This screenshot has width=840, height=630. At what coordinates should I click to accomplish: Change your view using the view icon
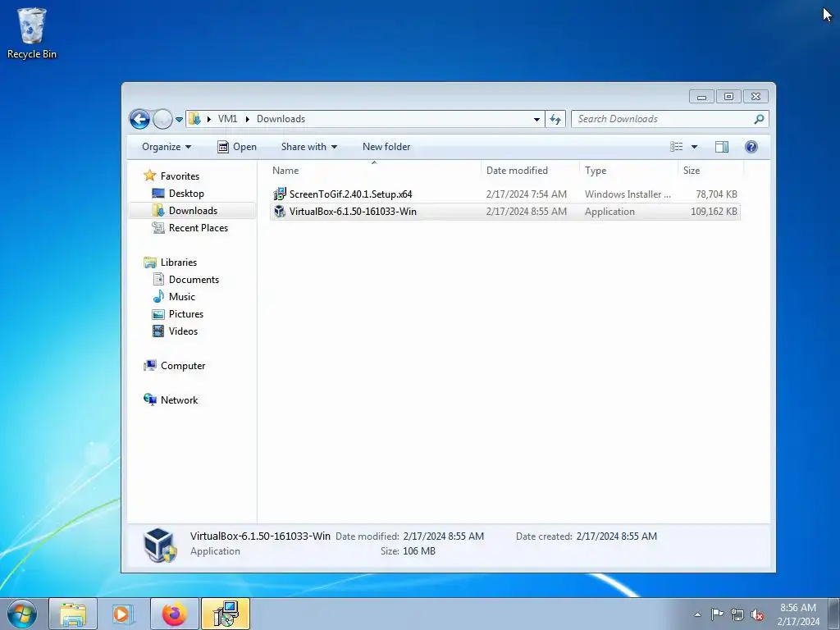(x=676, y=147)
